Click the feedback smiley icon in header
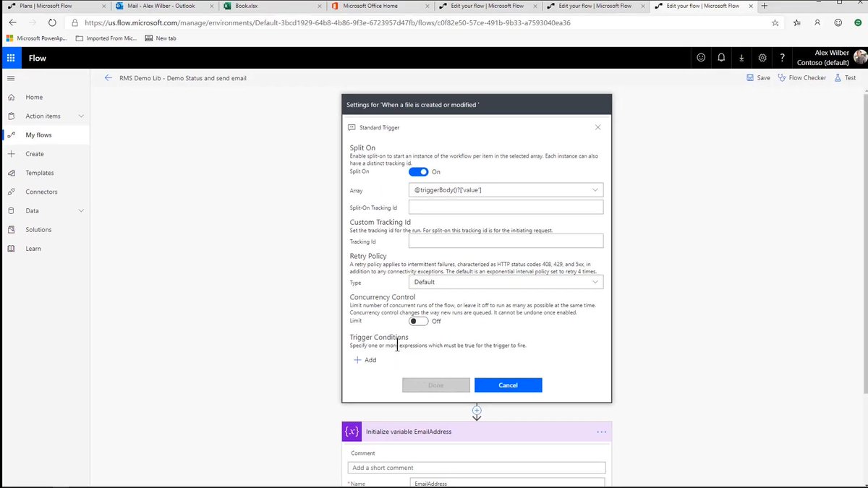Screen dimensions: 868x488 (701, 58)
